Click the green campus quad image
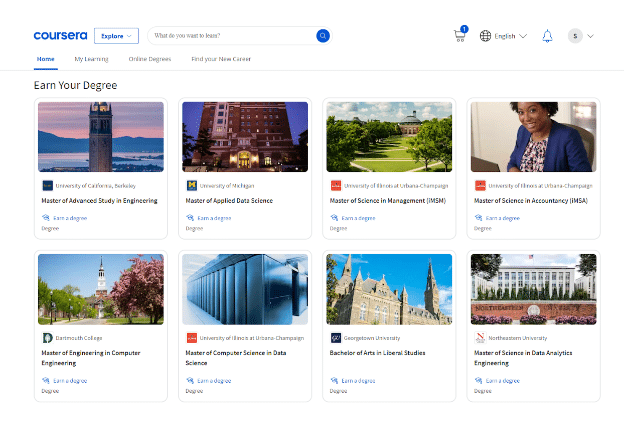 [x=389, y=137]
